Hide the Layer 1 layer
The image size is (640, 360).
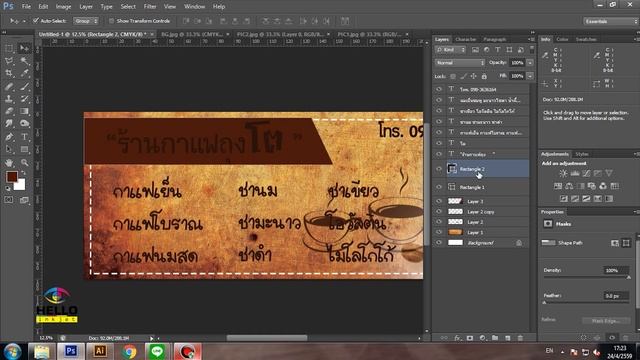(439, 232)
